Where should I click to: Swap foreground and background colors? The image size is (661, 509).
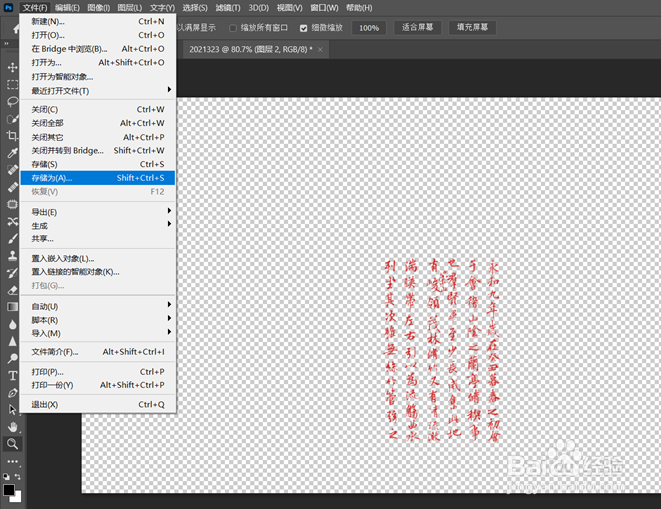[18, 477]
